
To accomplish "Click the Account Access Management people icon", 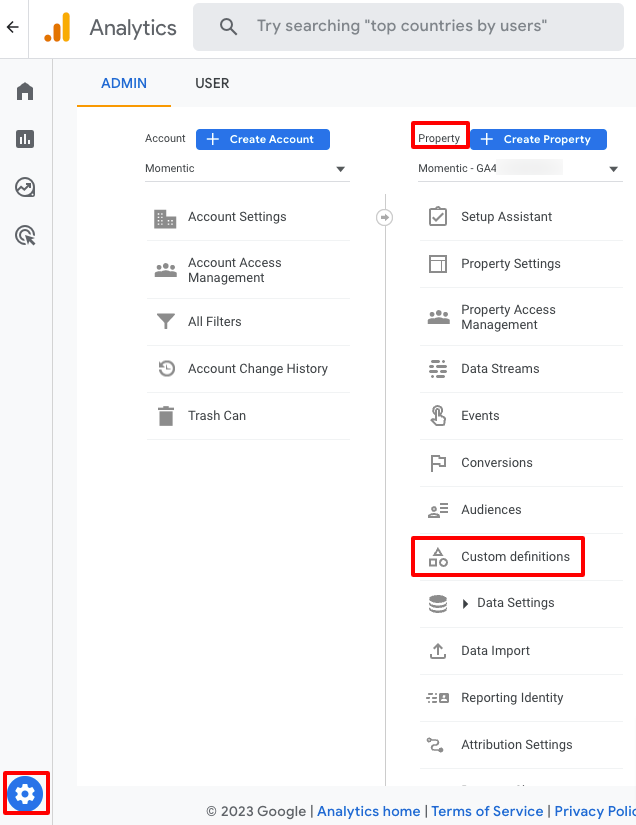I will coord(166,270).
